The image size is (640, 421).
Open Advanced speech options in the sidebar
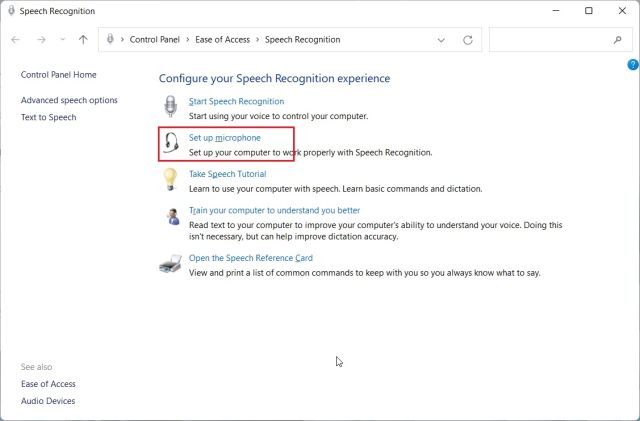[x=69, y=100]
